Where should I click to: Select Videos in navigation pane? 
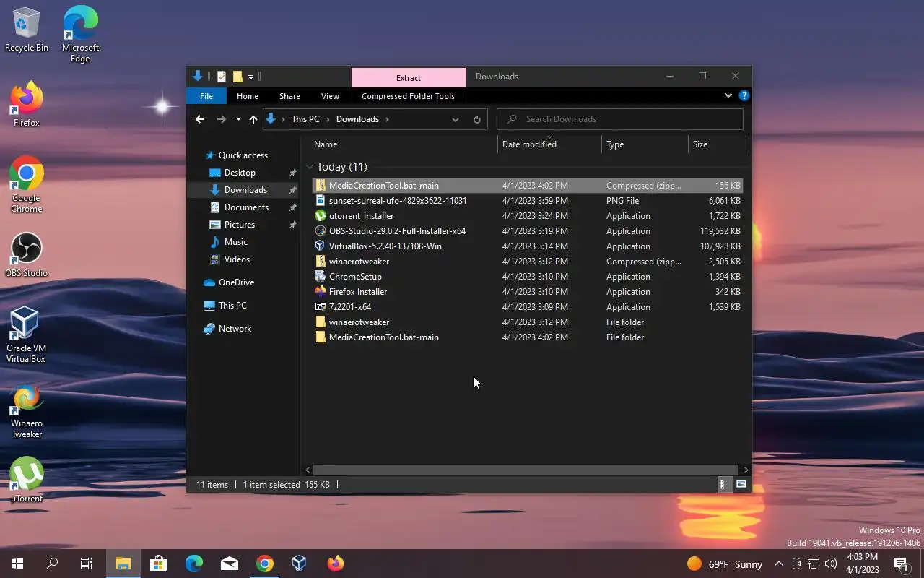click(x=237, y=259)
